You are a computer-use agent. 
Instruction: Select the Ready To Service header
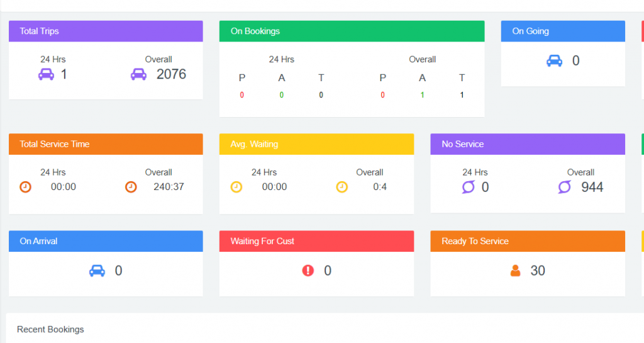coord(527,241)
